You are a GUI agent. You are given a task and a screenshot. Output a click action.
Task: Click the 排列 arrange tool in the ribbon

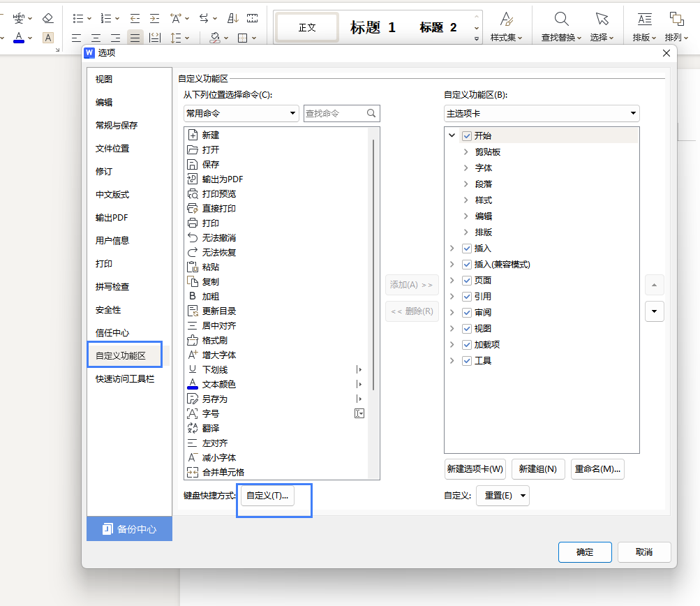676,27
